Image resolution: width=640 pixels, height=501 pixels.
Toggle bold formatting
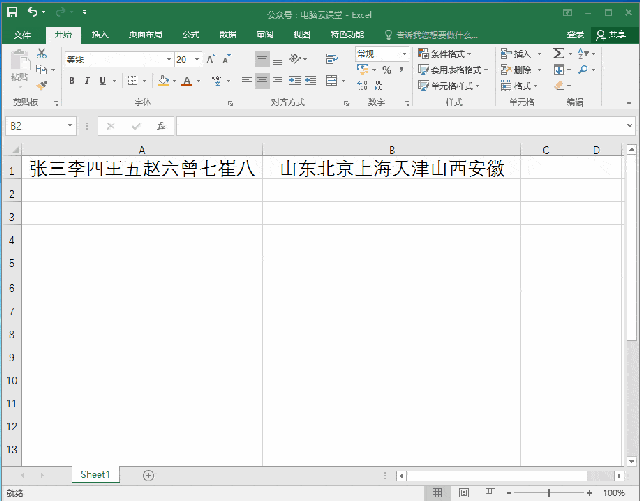pos(72,80)
